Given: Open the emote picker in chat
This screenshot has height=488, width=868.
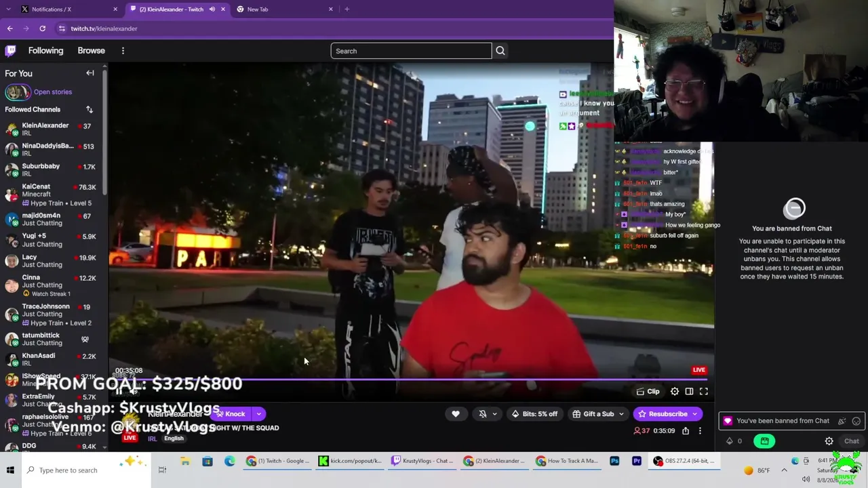Looking at the screenshot, I should pyautogui.click(x=856, y=421).
